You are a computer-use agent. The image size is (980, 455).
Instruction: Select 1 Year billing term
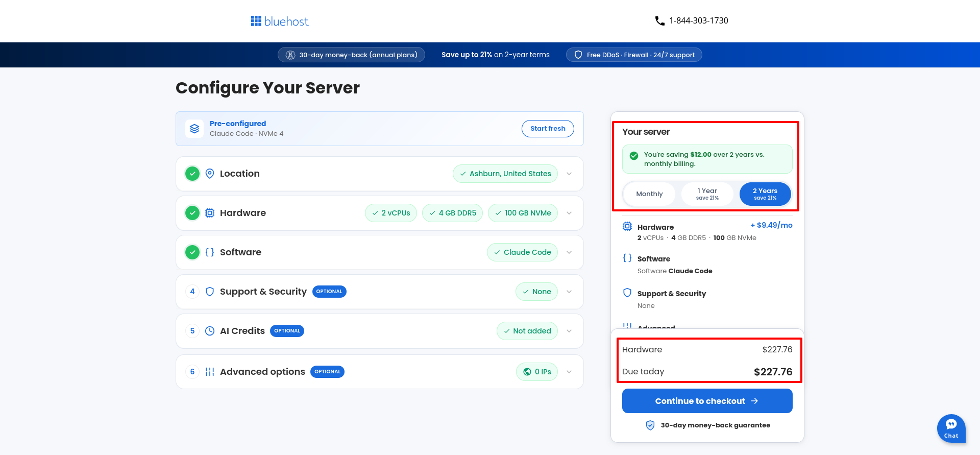click(x=707, y=194)
